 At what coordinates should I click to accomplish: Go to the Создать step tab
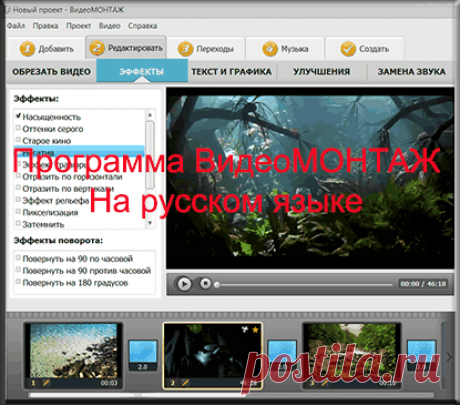(365, 49)
